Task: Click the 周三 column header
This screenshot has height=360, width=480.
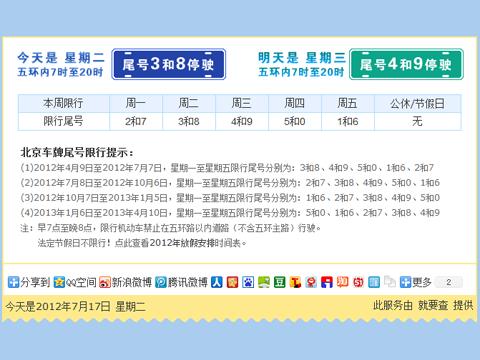Action: pyautogui.click(x=242, y=103)
